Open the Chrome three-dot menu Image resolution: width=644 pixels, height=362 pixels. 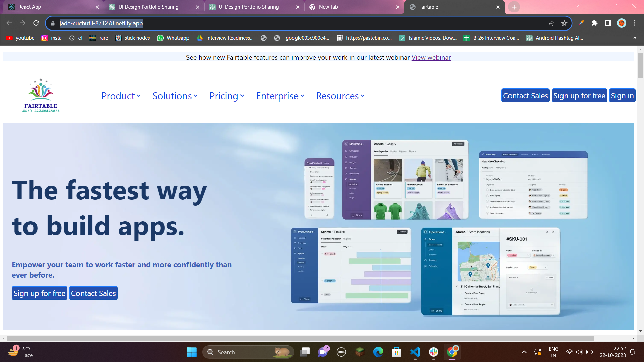[x=635, y=23]
